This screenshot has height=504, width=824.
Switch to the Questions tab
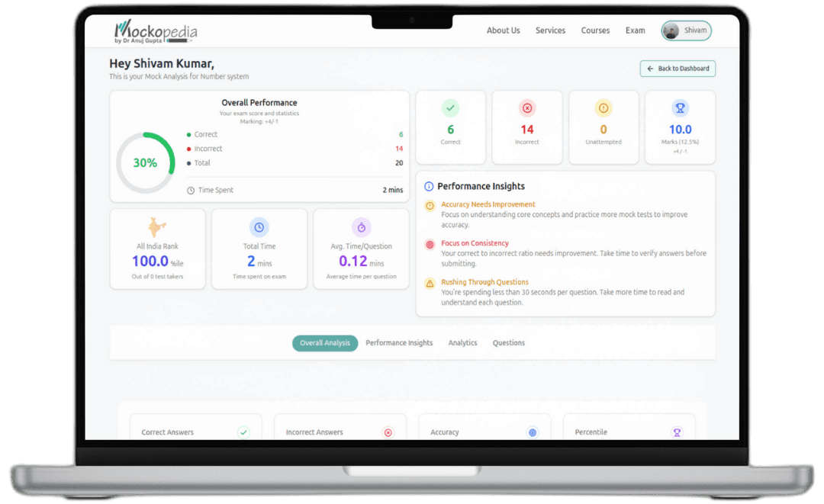508,343
